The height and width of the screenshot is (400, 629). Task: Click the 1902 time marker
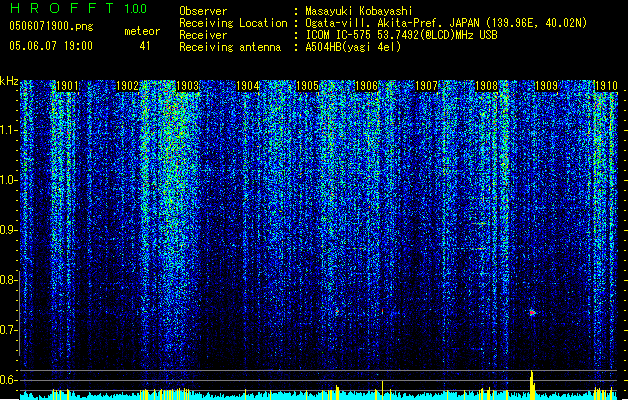[127, 86]
